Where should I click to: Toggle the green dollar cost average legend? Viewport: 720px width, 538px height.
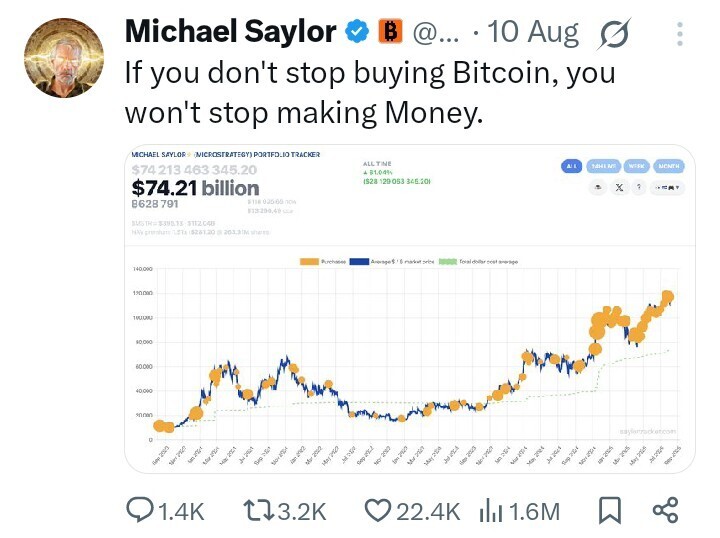[x=448, y=262]
